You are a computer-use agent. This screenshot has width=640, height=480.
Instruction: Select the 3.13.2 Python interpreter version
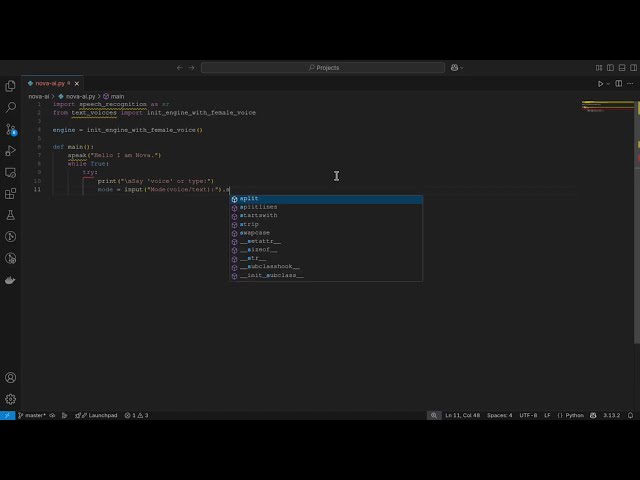coord(611,416)
